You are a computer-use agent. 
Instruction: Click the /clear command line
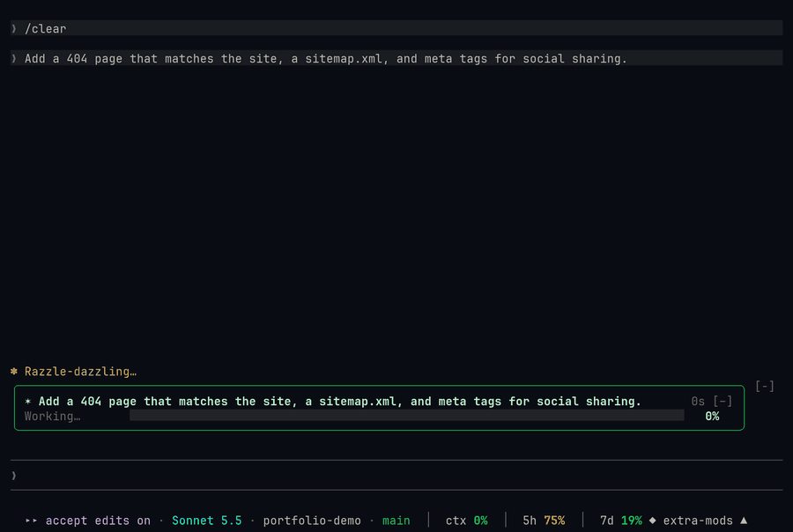[396, 28]
